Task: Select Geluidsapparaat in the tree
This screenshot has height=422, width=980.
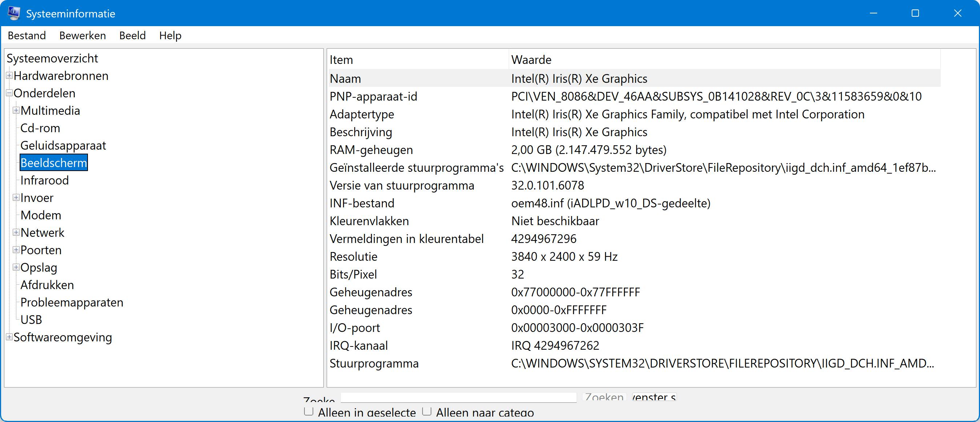Action: [x=63, y=146]
